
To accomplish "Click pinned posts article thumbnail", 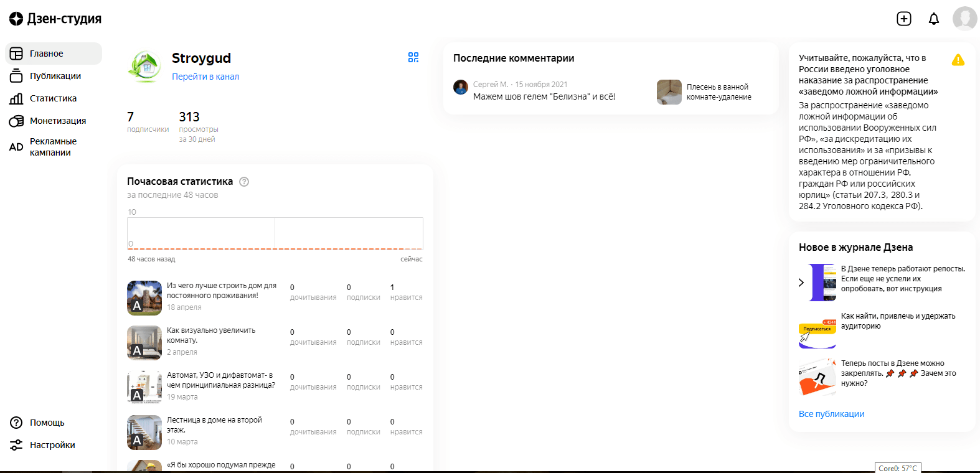I will tap(817, 377).
